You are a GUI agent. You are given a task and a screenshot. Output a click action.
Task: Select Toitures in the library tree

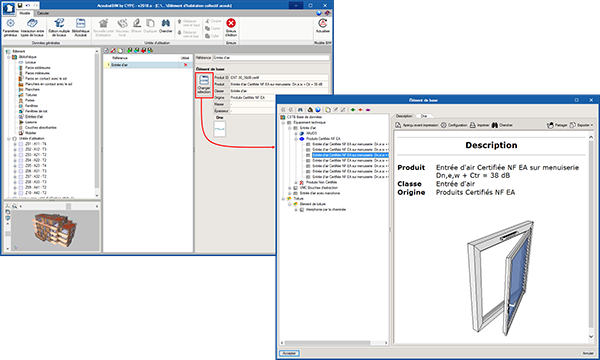(31, 95)
